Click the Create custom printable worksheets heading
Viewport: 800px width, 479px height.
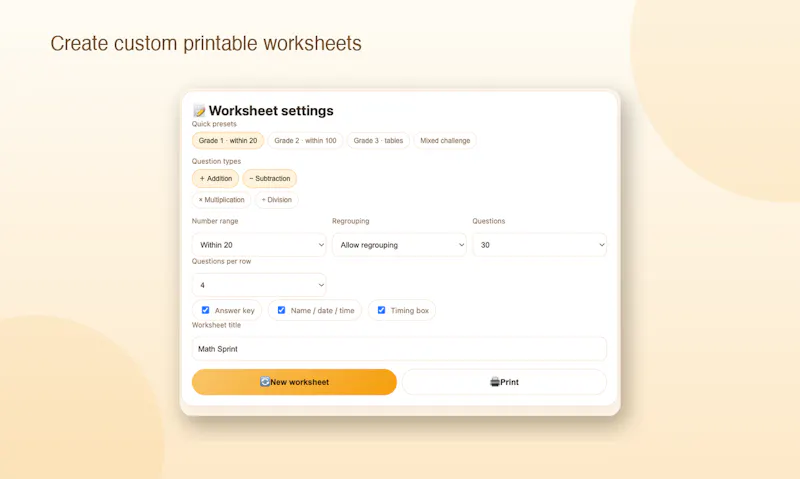pos(206,44)
